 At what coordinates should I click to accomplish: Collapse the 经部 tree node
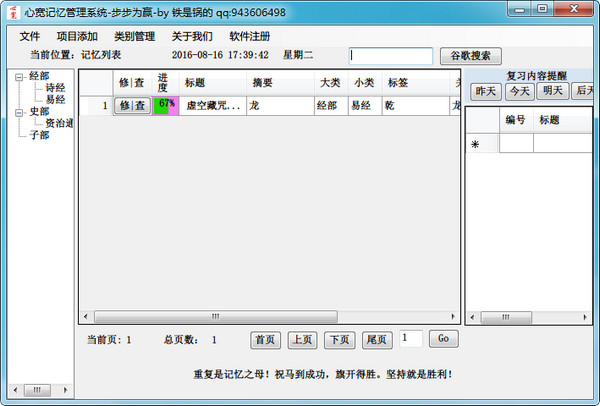(19, 76)
